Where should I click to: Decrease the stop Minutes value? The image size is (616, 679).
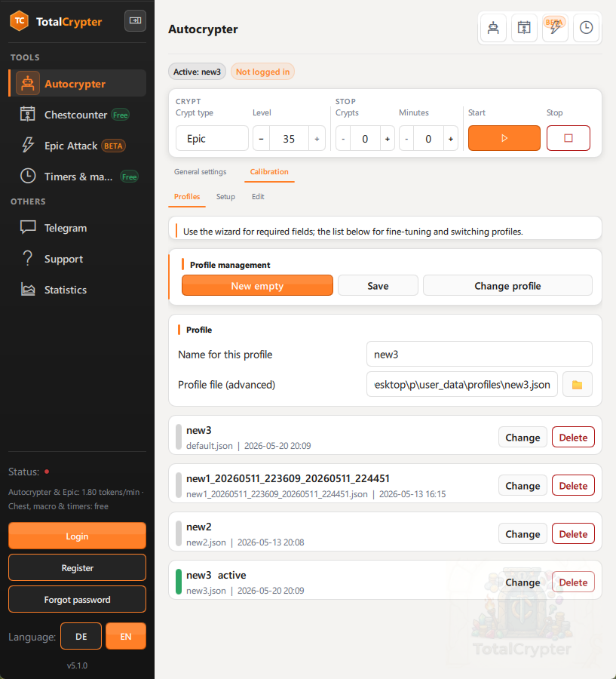click(x=406, y=139)
